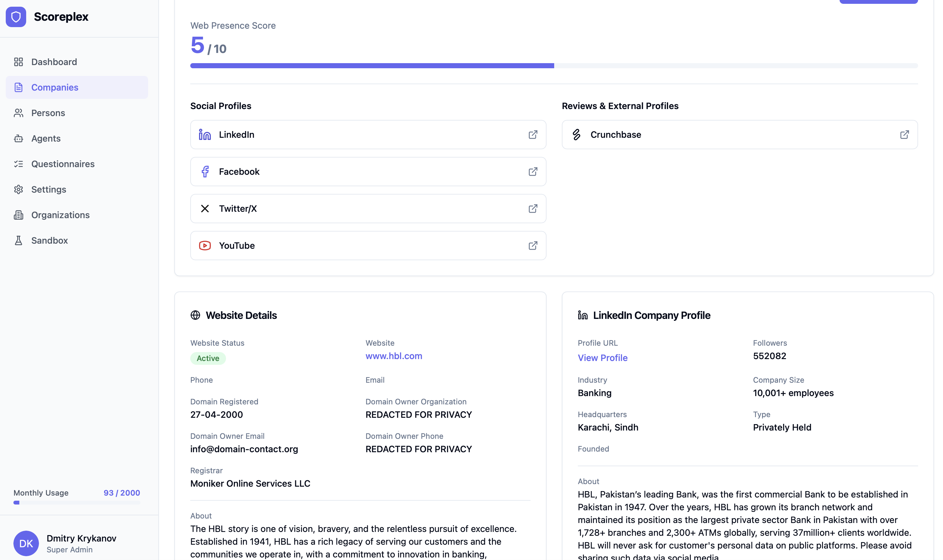Click the DK user avatar
The image size is (943, 560).
click(x=26, y=543)
